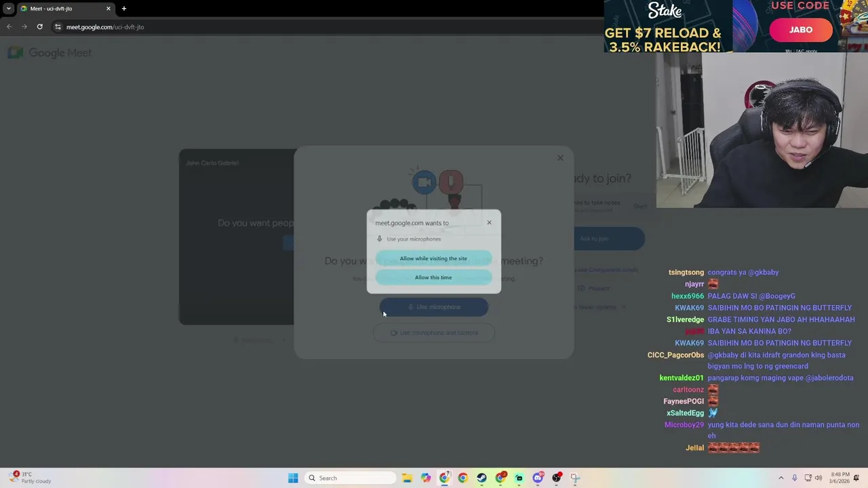
Task: Click the Google Meet logo
Action: point(50,53)
